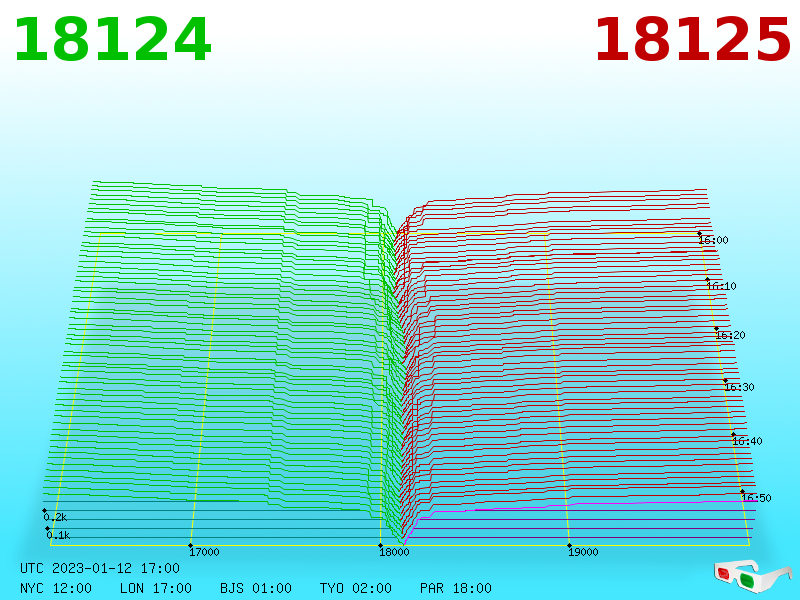Select the 16:00 time axis marker
This screenshot has width=800, height=600.
[713, 240]
